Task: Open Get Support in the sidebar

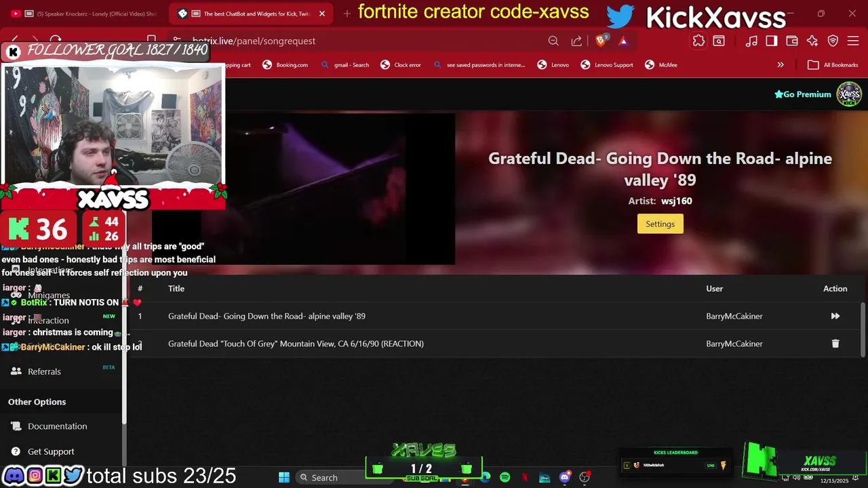Action: 51,451
